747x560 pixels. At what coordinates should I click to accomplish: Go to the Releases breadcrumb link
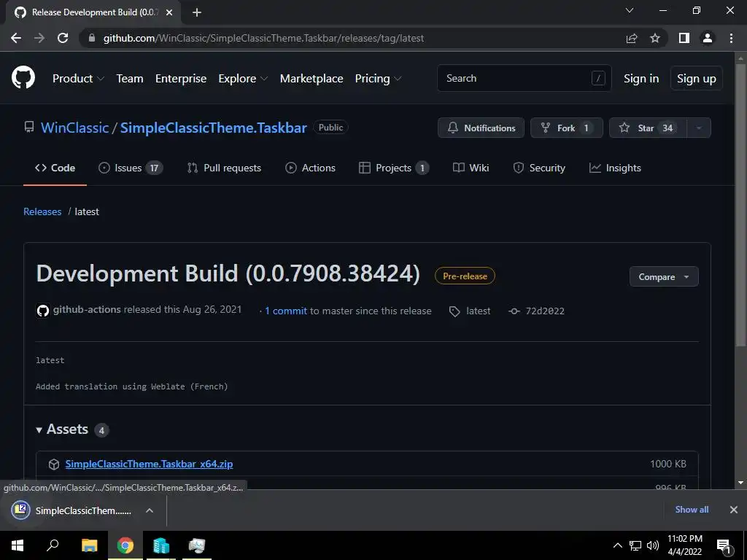42,211
